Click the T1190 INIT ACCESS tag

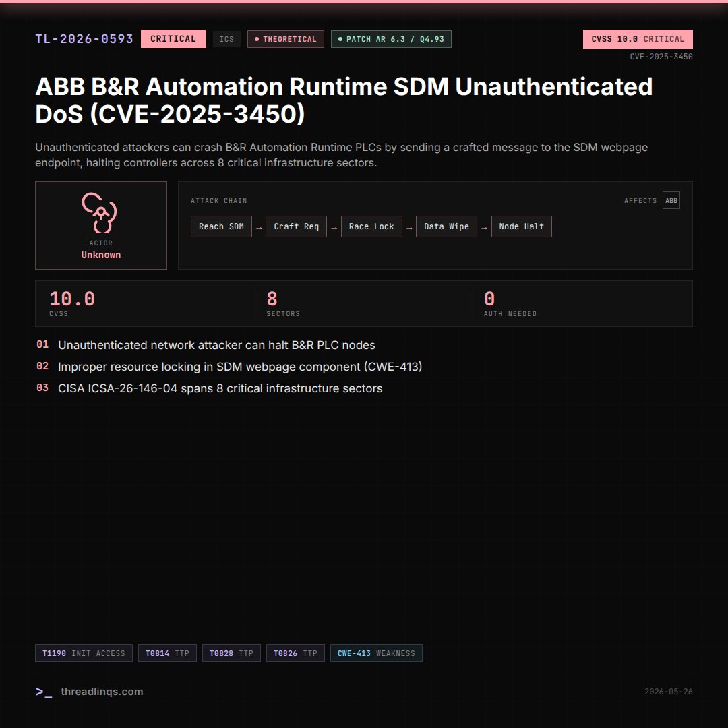pos(84,653)
